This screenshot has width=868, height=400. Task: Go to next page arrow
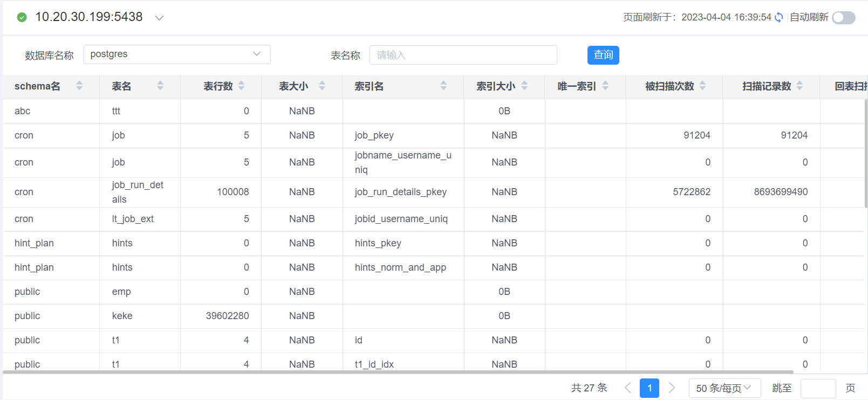[672, 388]
